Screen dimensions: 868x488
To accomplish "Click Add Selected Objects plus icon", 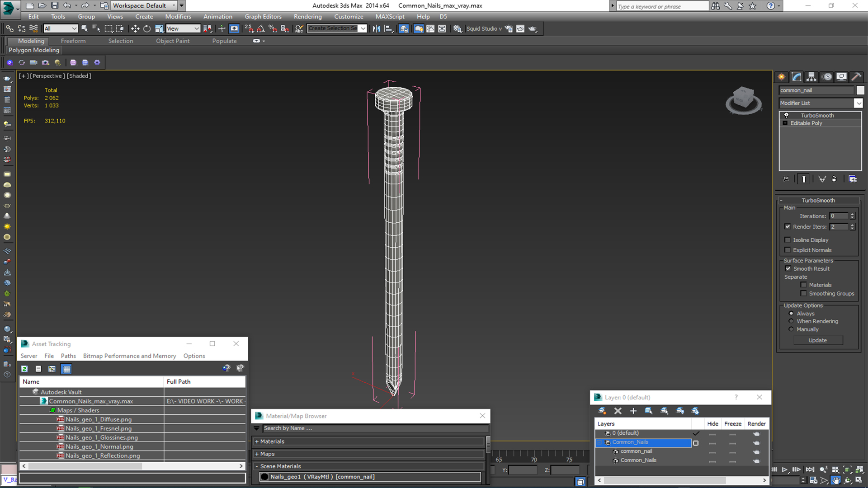I will pyautogui.click(x=633, y=411).
